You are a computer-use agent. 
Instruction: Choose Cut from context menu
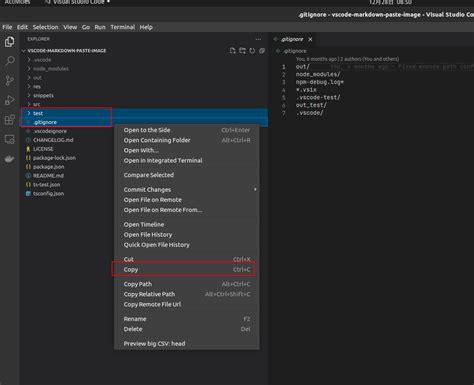point(187,259)
